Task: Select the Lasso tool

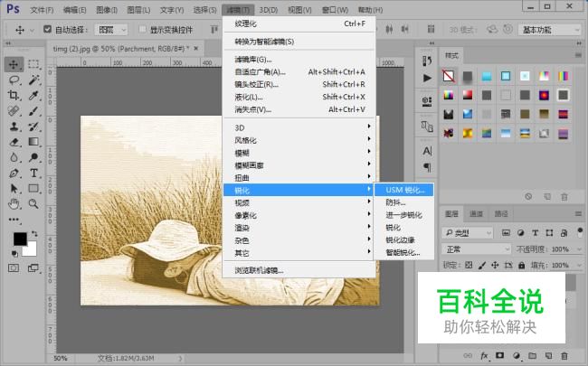Action: pyautogui.click(x=14, y=80)
